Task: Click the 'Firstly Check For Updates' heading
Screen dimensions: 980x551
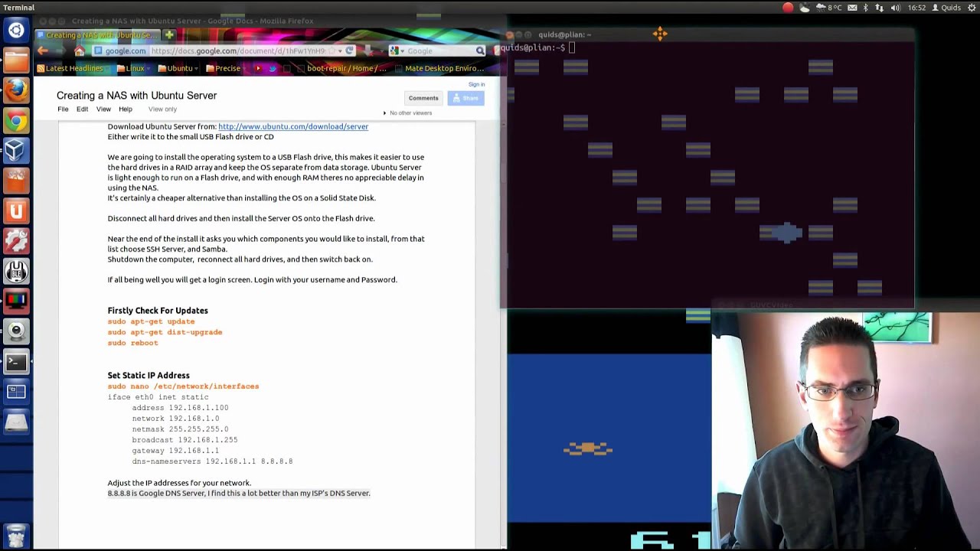Action: coord(158,311)
